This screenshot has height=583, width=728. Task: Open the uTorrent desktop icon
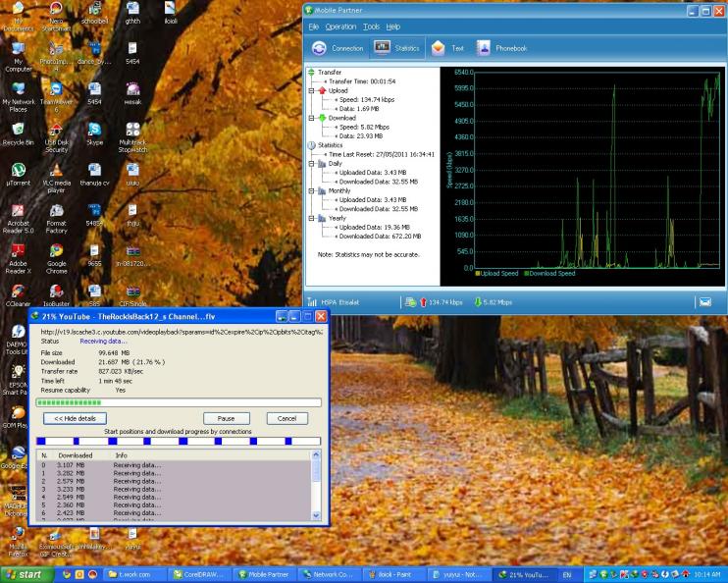click(18, 174)
